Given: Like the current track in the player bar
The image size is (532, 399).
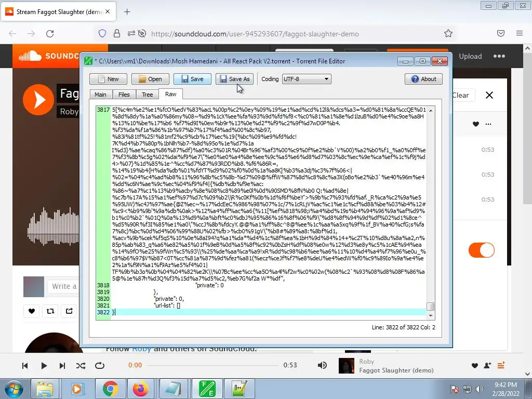Looking at the screenshot, I should (x=475, y=365).
